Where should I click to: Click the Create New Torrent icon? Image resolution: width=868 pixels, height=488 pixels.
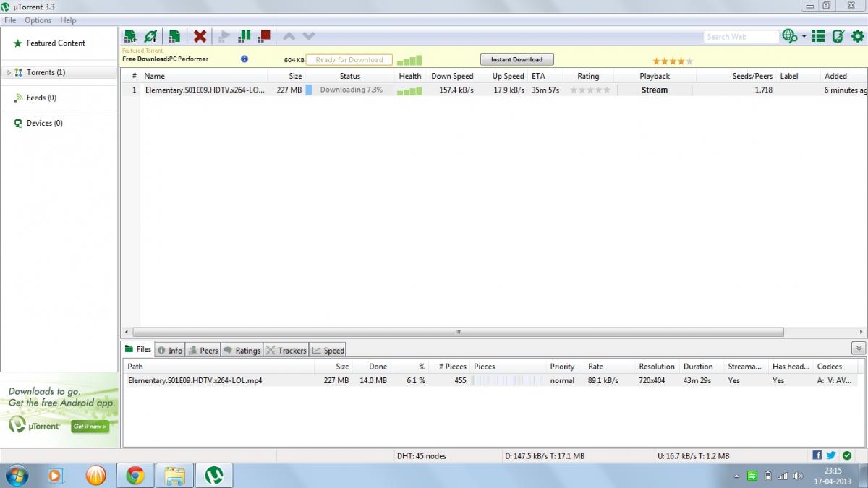click(x=174, y=36)
